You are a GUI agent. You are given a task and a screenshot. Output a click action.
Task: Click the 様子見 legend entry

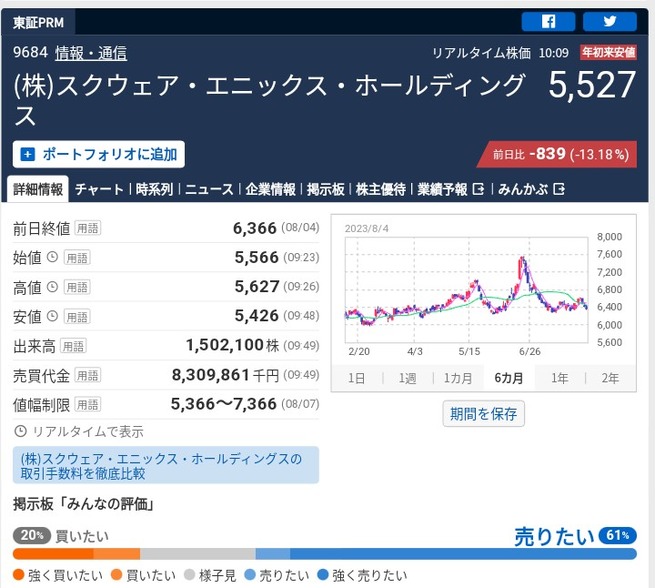click(x=210, y=575)
